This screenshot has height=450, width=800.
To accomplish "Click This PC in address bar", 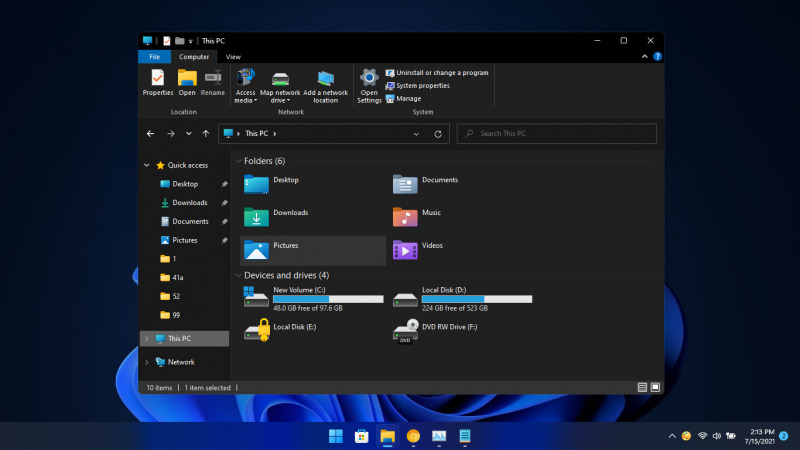I will click(257, 134).
